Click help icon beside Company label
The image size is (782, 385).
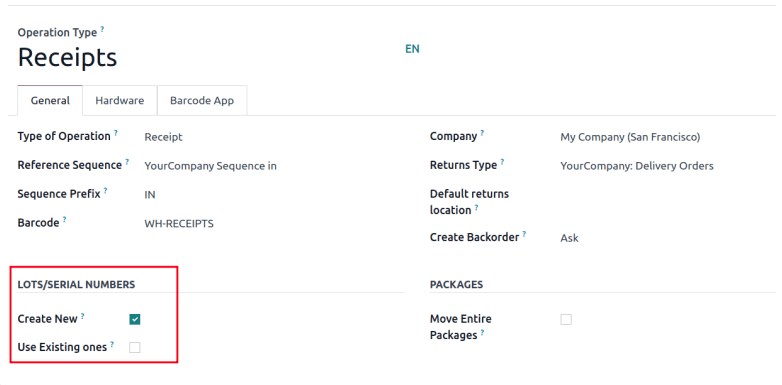point(482,134)
